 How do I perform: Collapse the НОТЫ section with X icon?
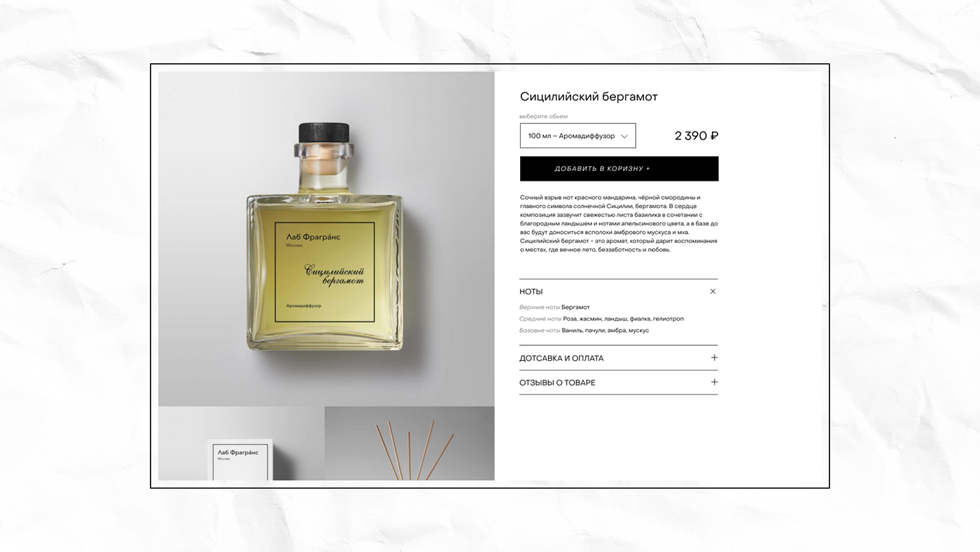[713, 291]
